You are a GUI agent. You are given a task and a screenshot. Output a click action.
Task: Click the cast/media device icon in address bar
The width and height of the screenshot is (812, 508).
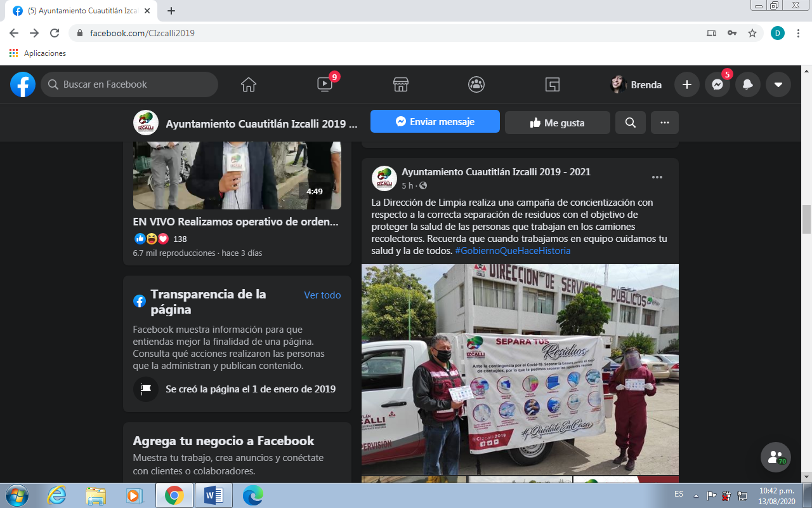[x=712, y=33]
